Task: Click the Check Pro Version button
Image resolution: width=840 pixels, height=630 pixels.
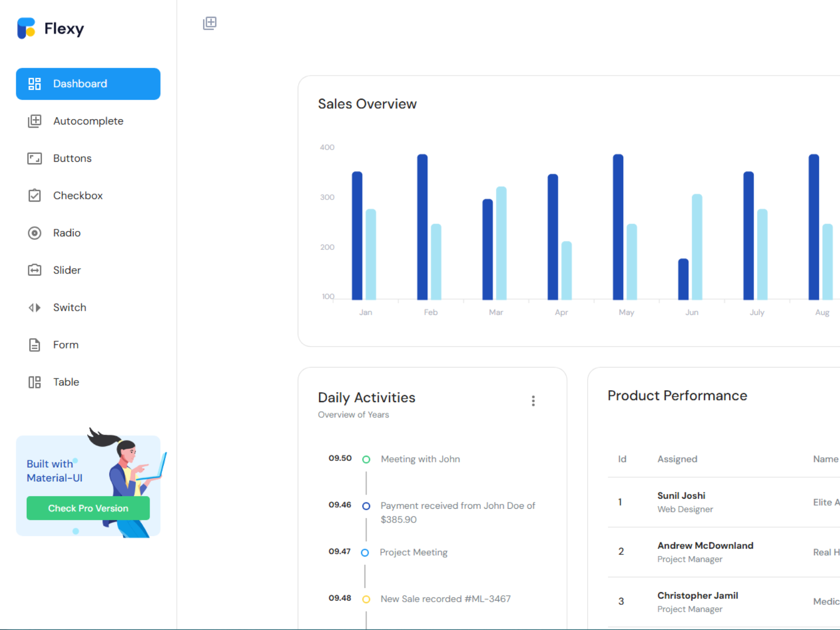Action: [x=88, y=508]
